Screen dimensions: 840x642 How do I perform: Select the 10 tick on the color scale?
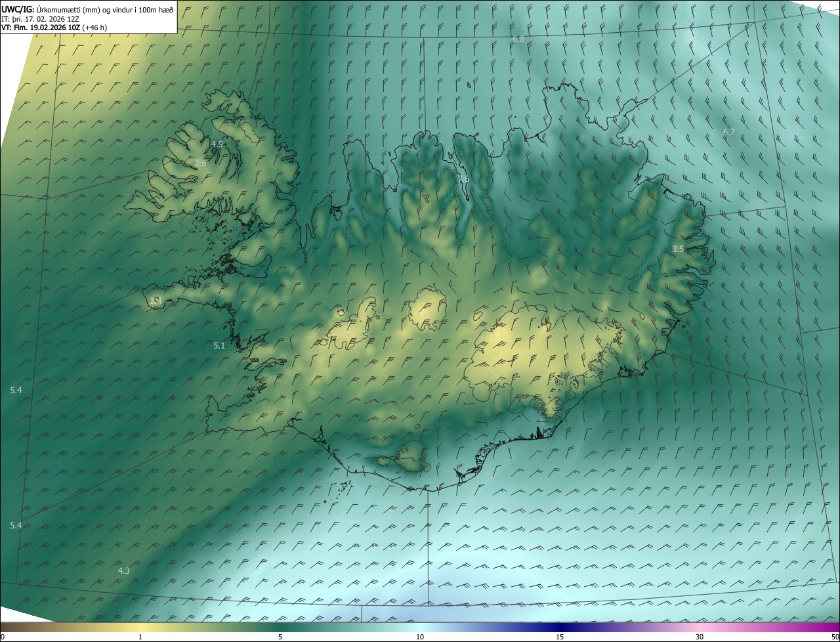(420, 637)
